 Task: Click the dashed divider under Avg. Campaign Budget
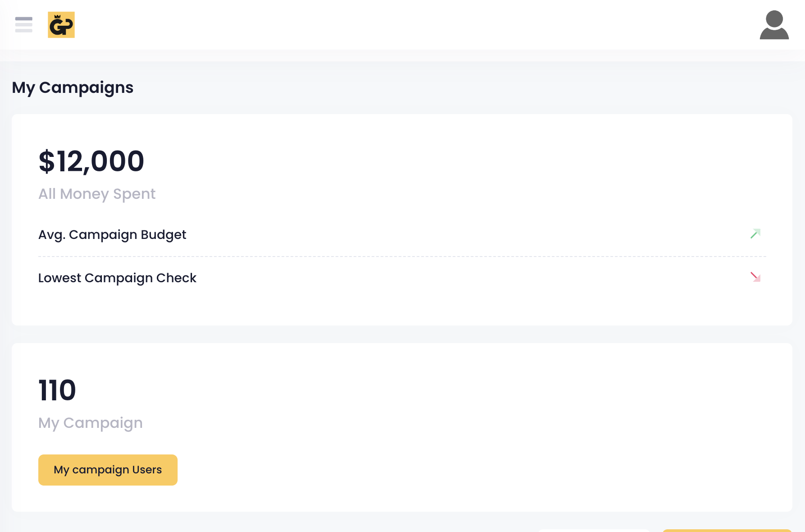pyautogui.click(x=402, y=257)
